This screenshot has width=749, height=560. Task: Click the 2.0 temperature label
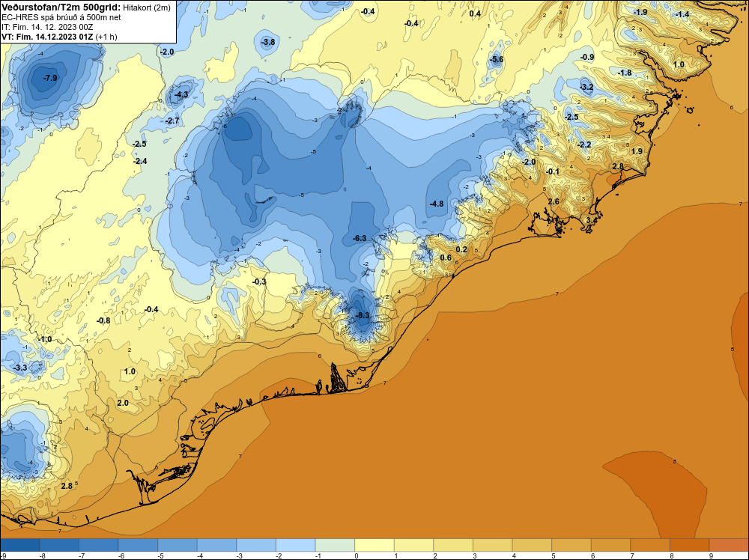tap(123, 403)
